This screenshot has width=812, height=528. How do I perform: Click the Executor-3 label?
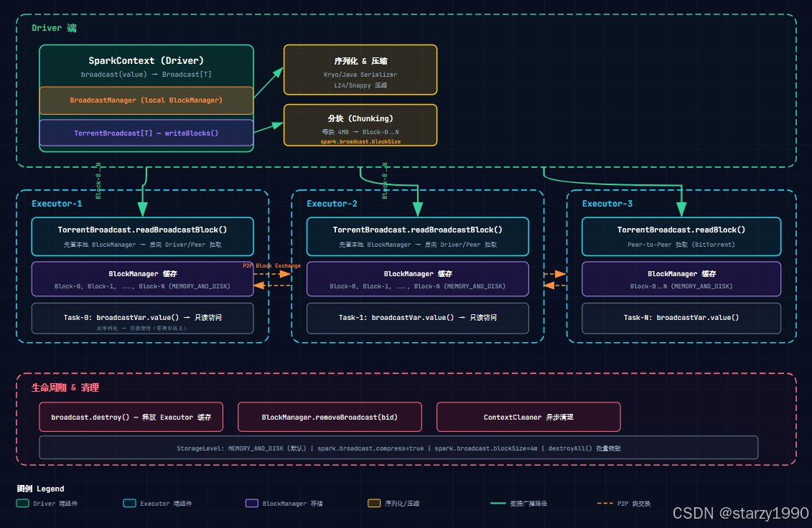(607, 204)
